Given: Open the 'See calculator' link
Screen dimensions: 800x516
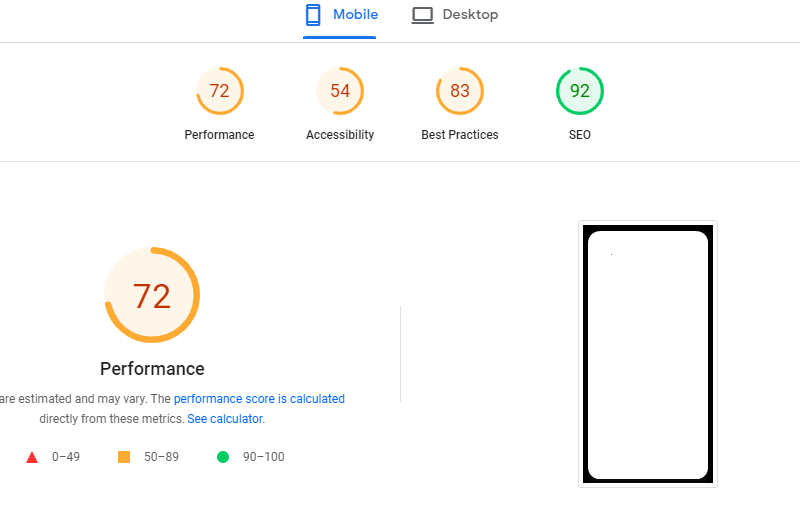Looking at the screenshot, I should coord(225,419).
